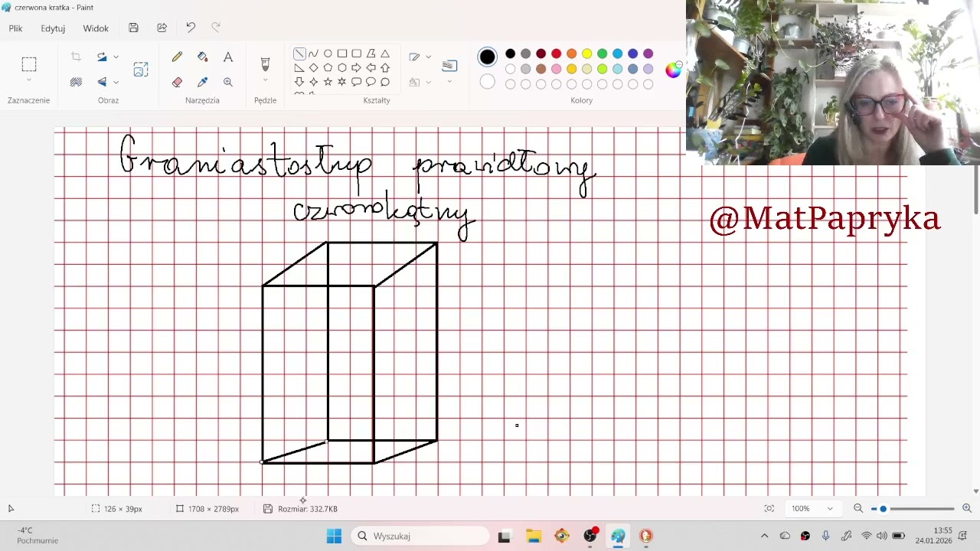Click the weather widget Pochmurnie
The image size is (980, 551).
coord(38,536)
